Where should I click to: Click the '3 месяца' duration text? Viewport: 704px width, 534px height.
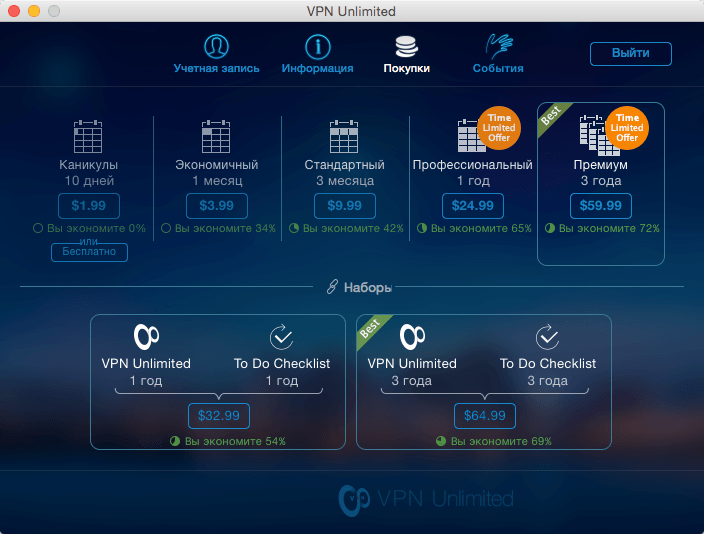point(345,181)
